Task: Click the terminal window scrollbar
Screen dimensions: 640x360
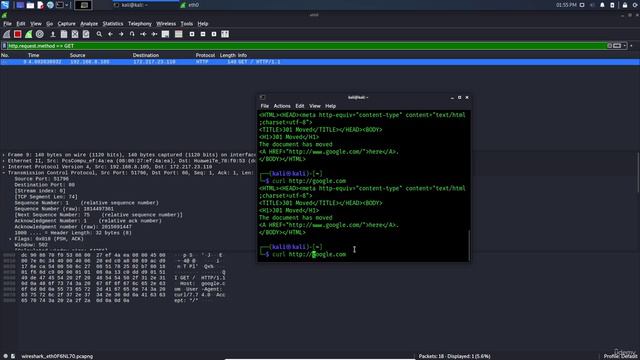Action: (x=469, y=245)
